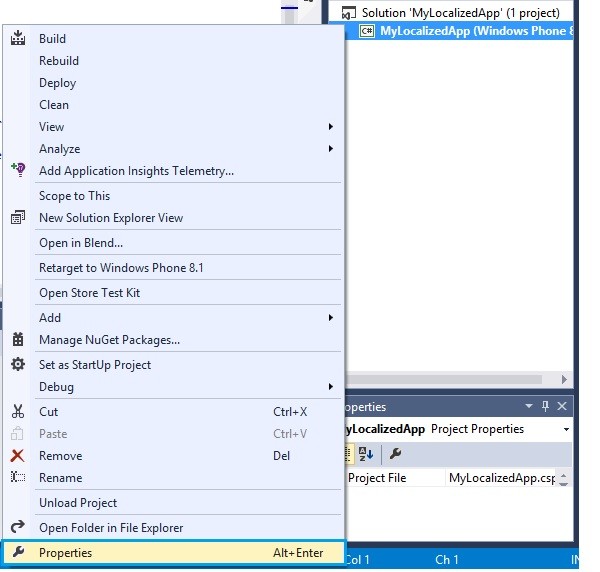This screenshot has width=600, height=572.
Task: Click Ch 1 in the status bar
Action: point(447,559)
